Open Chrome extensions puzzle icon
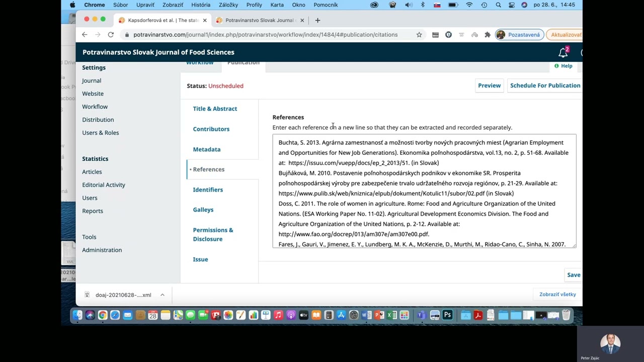Viewport: 644px width, 362px height. pos(488,35)
